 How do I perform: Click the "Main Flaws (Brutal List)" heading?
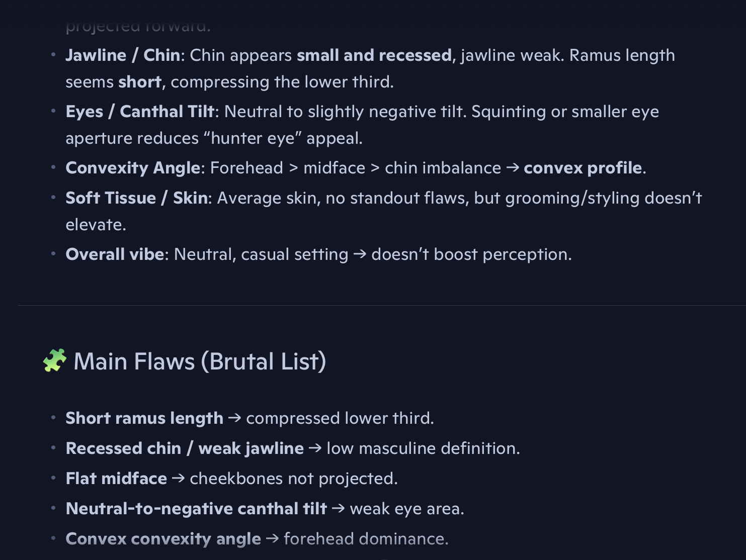pyautogui.click(x=200, y=361)
